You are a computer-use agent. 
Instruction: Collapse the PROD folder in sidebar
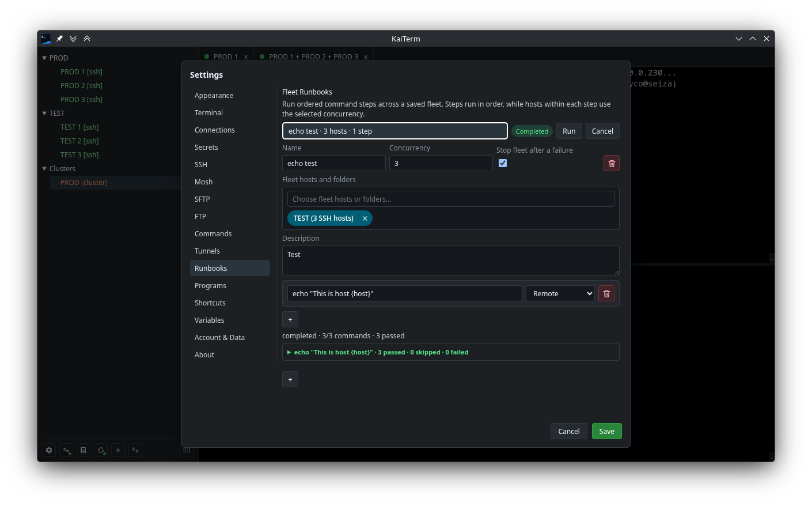click(44, 58)
